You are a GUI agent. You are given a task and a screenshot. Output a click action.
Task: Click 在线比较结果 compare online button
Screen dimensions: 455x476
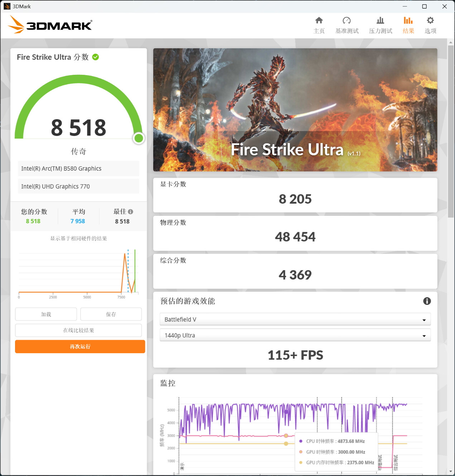pos(78,330)
